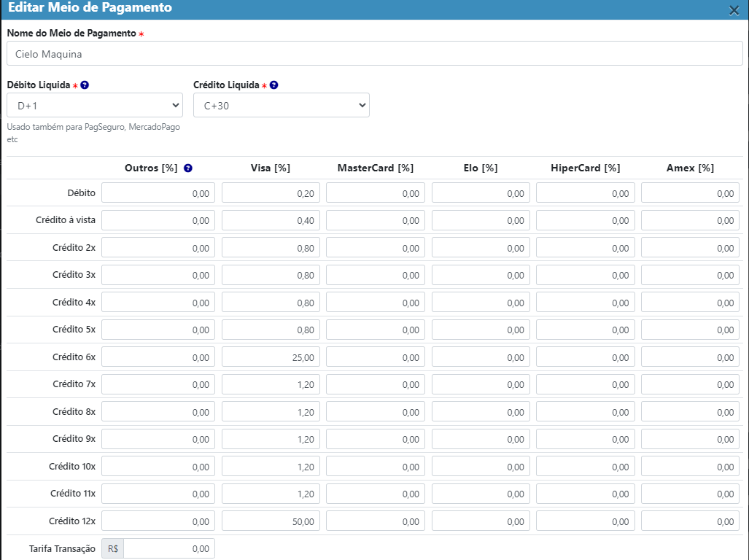Click the help icon next to Débito Liquida

point(85,85)
